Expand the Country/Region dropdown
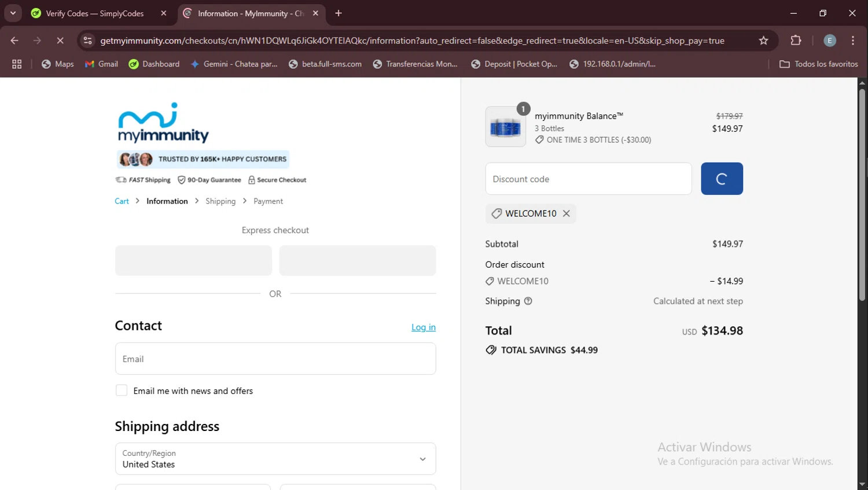 [x=275, y=459]
